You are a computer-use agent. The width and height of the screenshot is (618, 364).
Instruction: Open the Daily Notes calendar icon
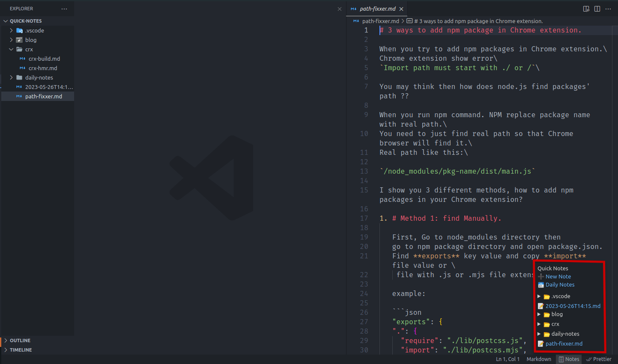point(541,284)
